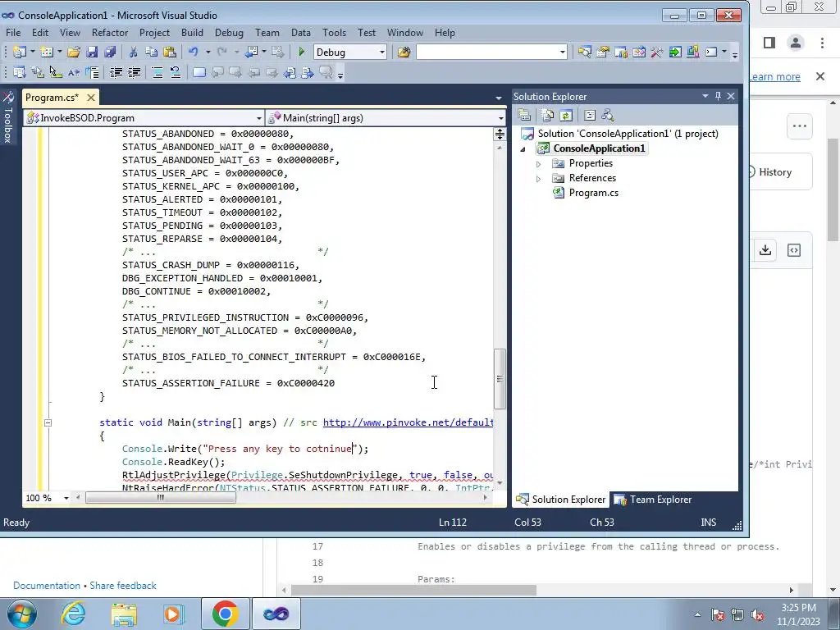Open the Find combo box dropdown arrow

pos(563,52)
